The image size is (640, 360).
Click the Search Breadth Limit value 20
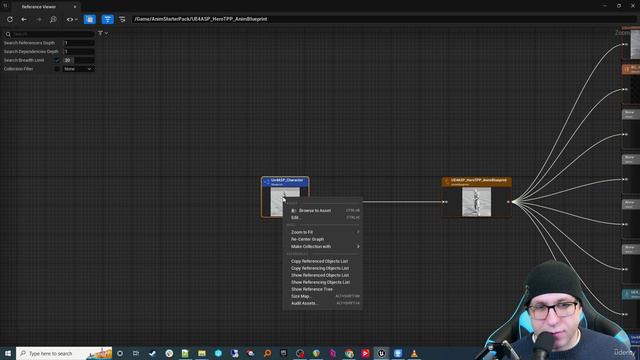click(x=79, y=60)
